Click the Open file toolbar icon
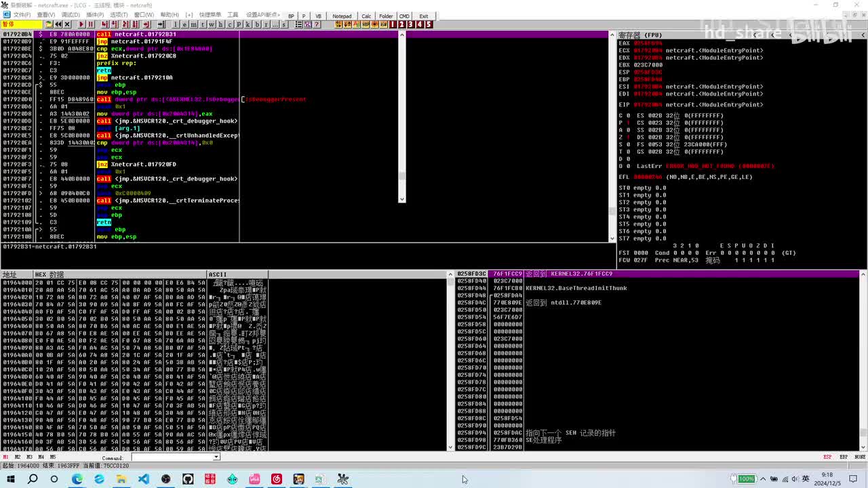This screenshot has height=488, width=868. tap(49, 24)
